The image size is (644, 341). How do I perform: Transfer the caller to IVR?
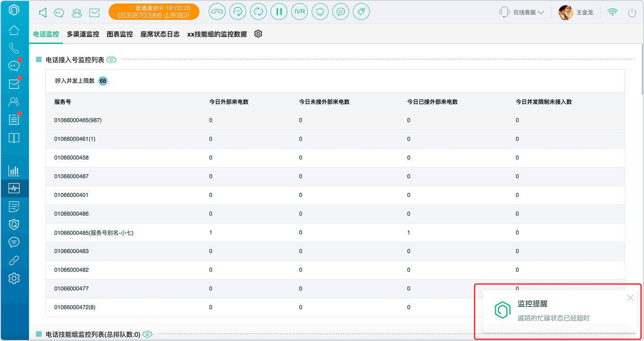[299, 12]
